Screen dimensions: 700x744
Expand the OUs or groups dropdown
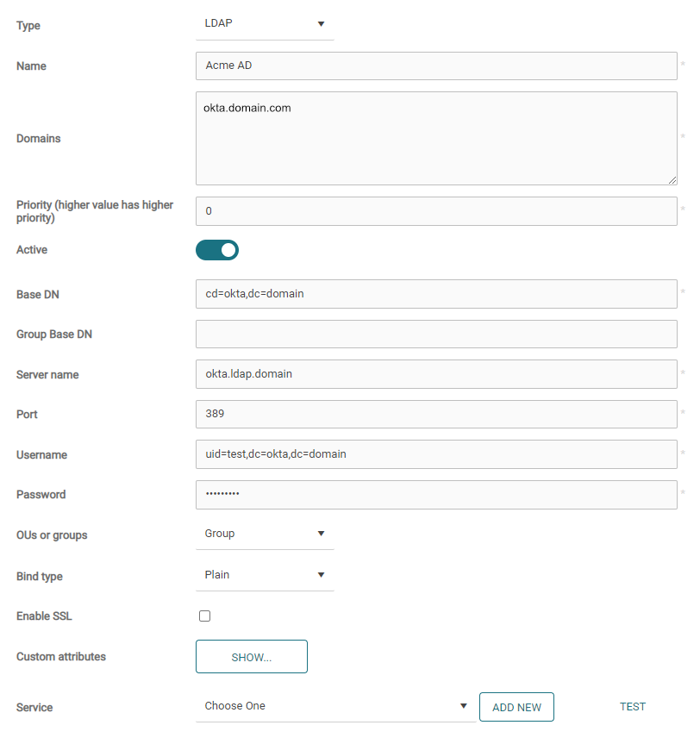[x=265, y=535]
